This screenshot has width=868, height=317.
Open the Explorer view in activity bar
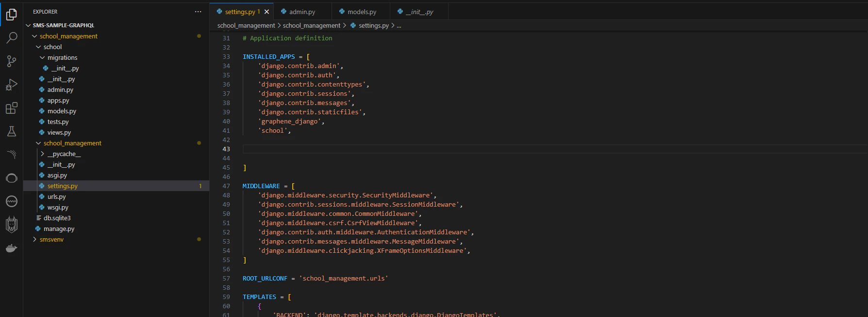(12, 15)
